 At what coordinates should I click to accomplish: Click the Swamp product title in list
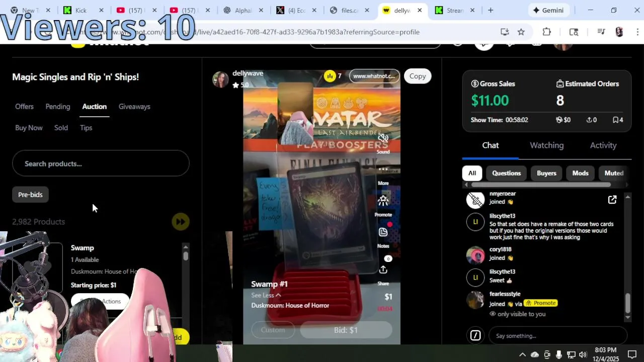[x=83, y=248]
